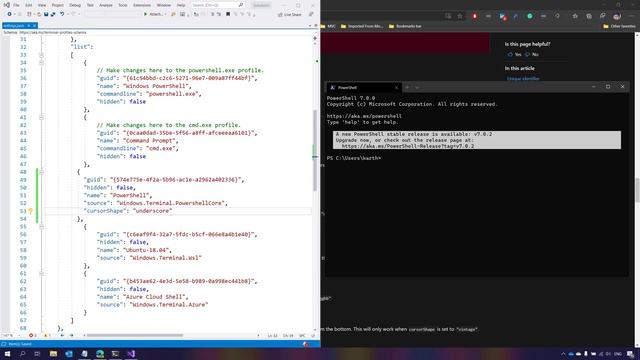
Task: Click the split editor handle above scrollbar
Action: [x=315, y=38]
